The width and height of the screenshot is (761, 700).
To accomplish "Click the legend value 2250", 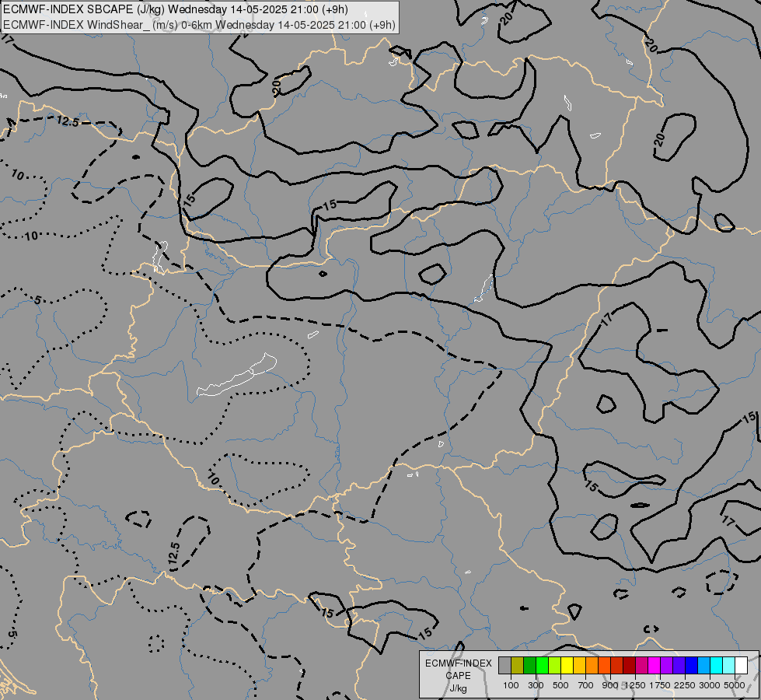I will point(685,685).
